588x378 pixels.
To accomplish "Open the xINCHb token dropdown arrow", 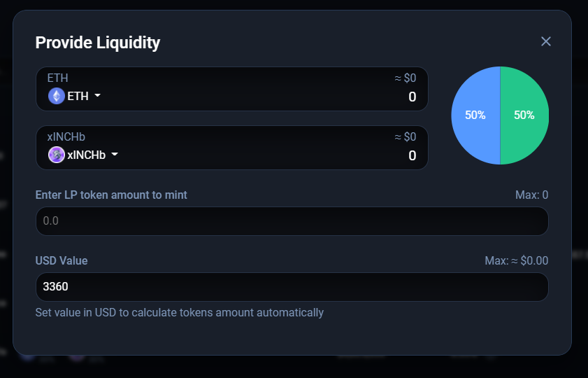I will coord(115,154).
